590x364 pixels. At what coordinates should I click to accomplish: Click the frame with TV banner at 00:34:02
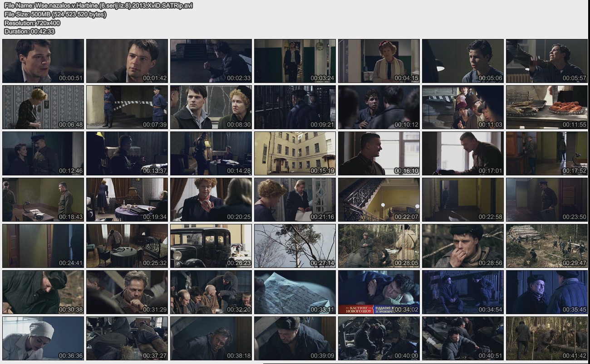click(x=379, y=292)
